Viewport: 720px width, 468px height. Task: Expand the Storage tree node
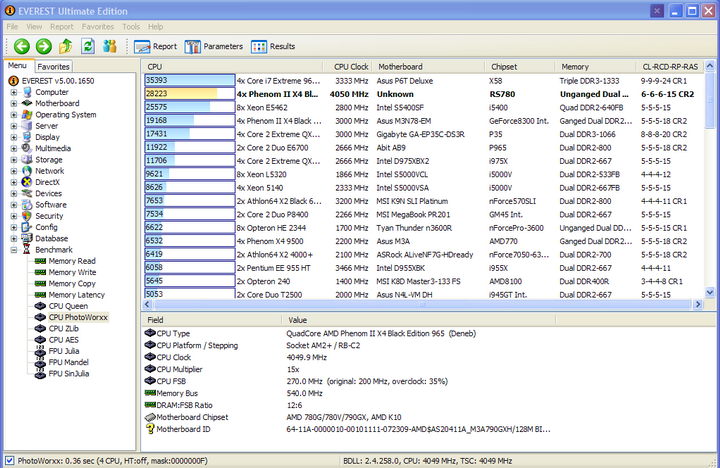click(x=14, y=160)
